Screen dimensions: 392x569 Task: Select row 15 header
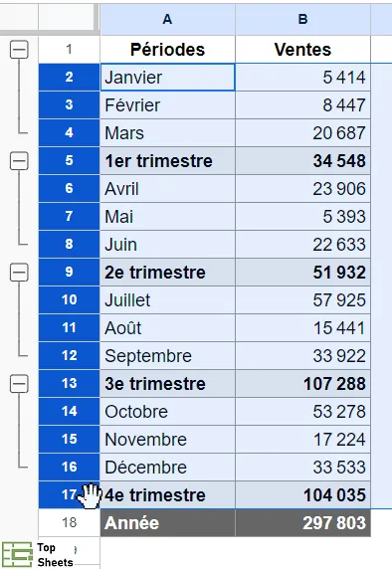pos(69,440)
